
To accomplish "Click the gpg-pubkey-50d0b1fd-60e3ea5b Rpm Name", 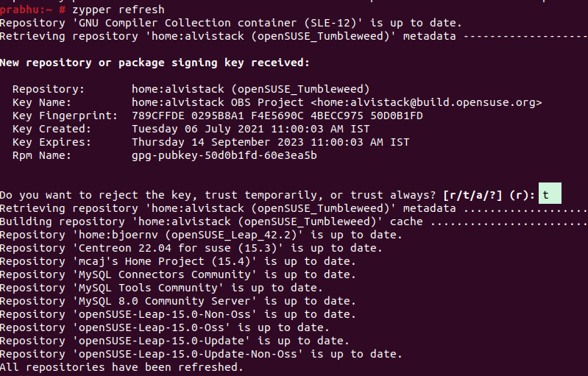I will (x=224, y=155).
